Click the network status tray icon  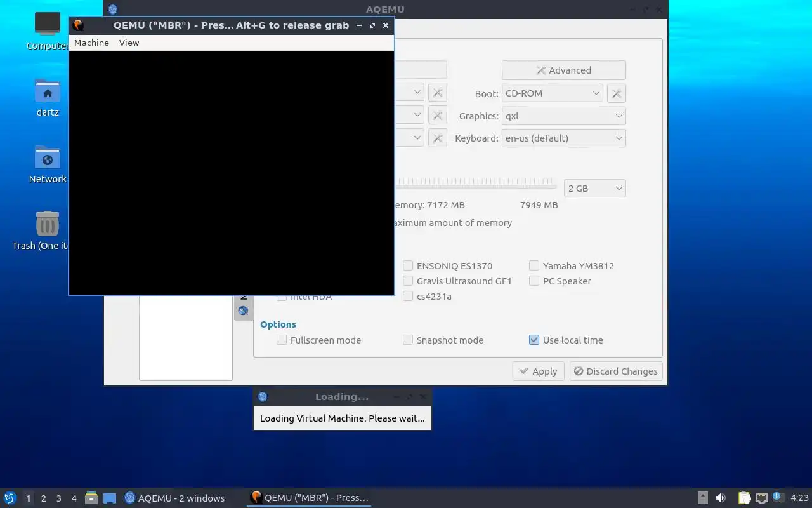(x=761, y=498)
